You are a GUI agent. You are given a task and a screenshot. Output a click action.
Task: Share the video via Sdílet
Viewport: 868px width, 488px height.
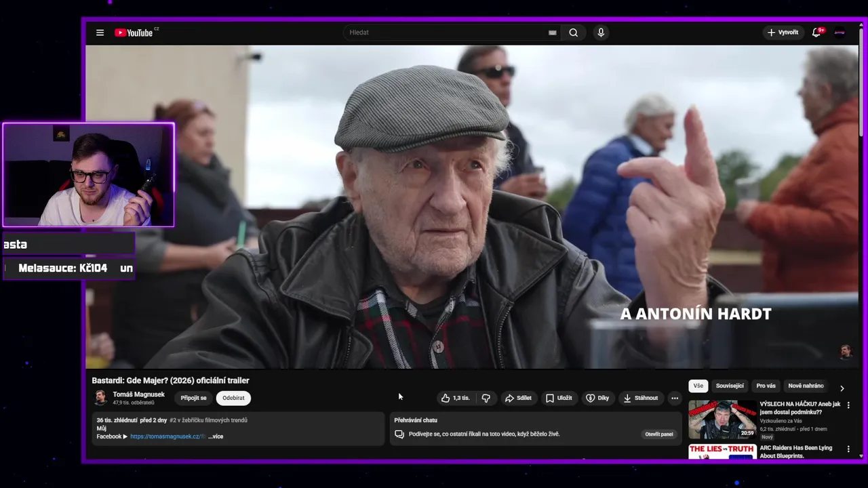tap(518, 398)
